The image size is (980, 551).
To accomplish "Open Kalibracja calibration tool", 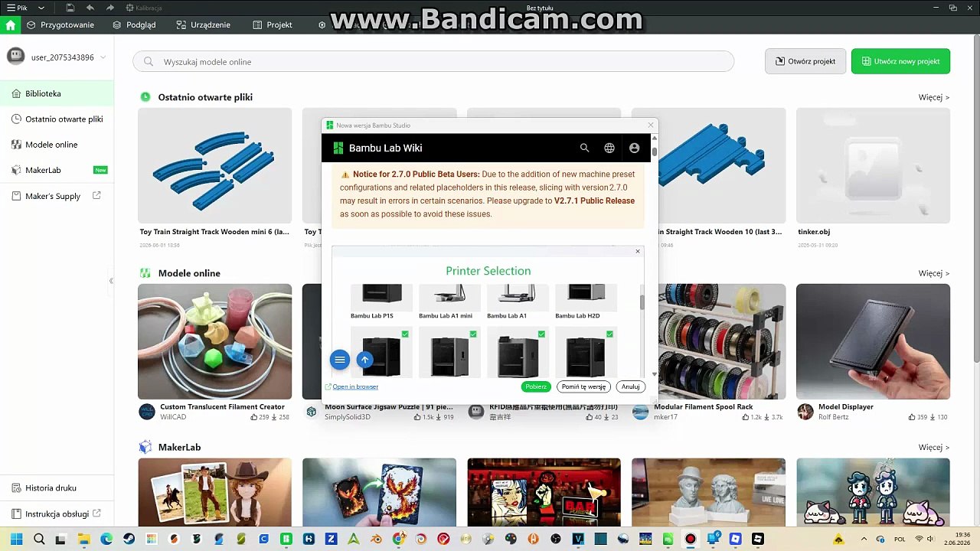I will 143,8.
